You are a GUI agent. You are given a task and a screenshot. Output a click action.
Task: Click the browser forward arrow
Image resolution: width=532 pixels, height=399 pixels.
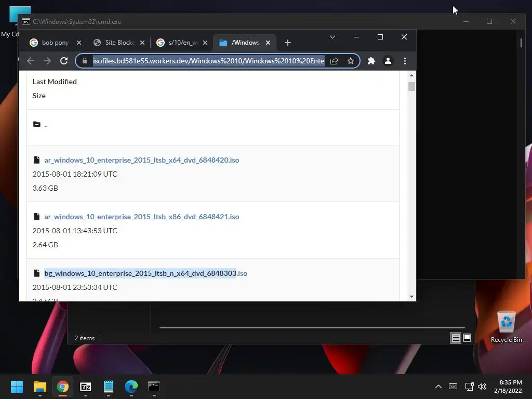[47, 61]
